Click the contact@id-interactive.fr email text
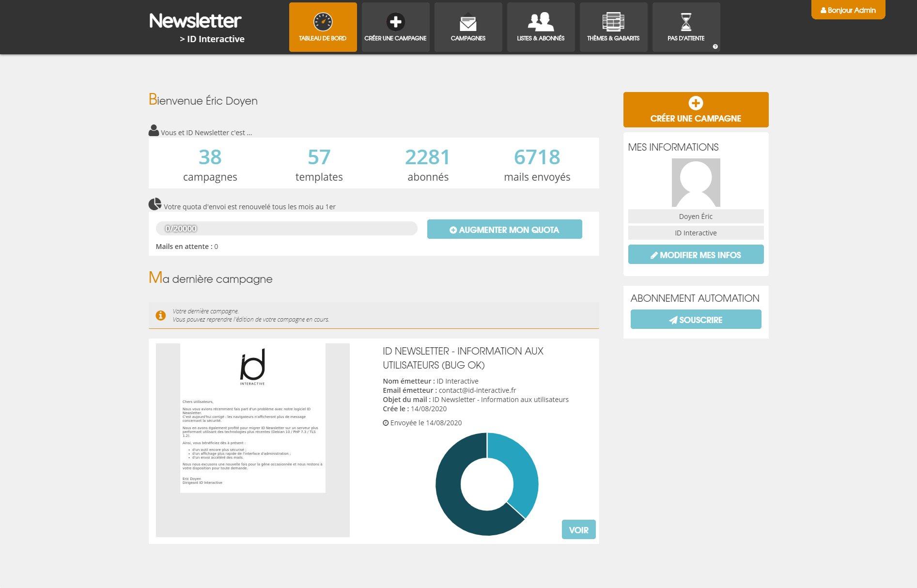This screenshot has height=588, width=917. tap(477, 390)
